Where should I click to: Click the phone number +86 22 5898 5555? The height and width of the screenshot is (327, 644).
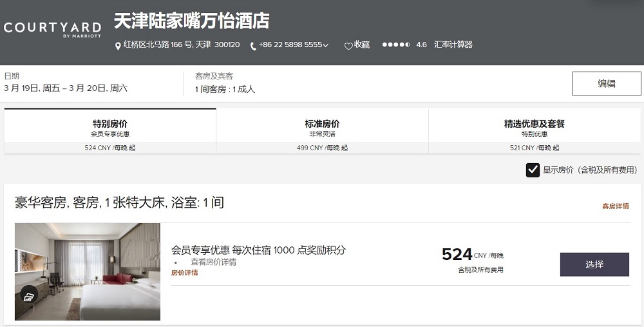point(290,45)
